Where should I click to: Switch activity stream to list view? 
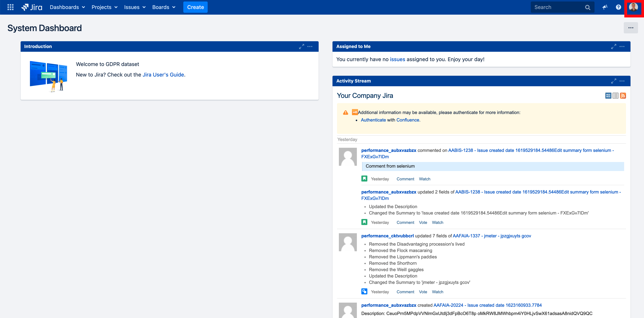(x=616, y=95)
